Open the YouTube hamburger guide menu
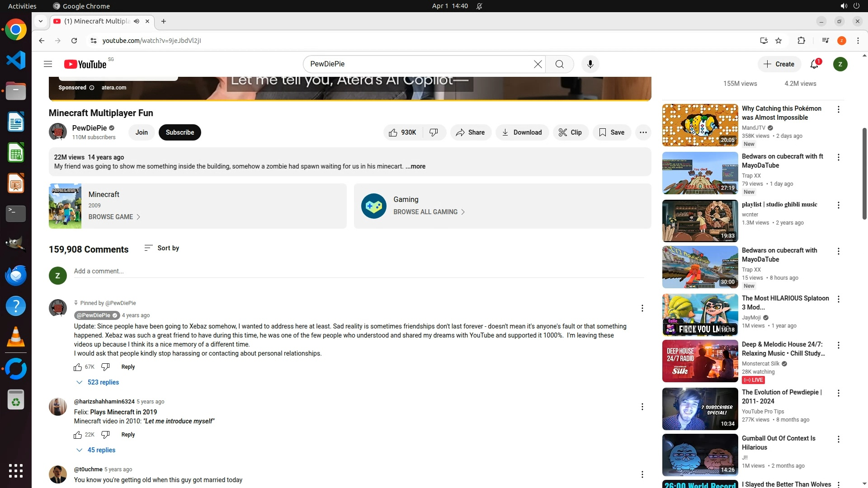This screenshot has height=488, width=868. [x=48, y=64]
